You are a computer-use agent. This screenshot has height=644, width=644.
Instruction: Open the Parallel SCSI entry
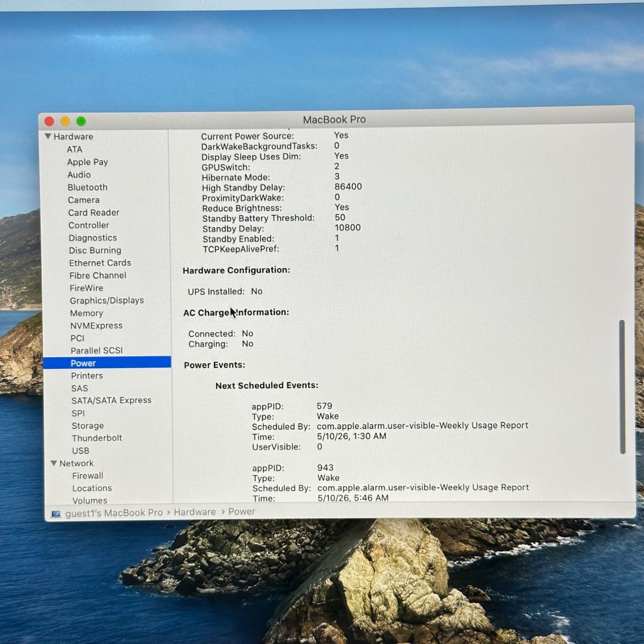pos(96,351)
